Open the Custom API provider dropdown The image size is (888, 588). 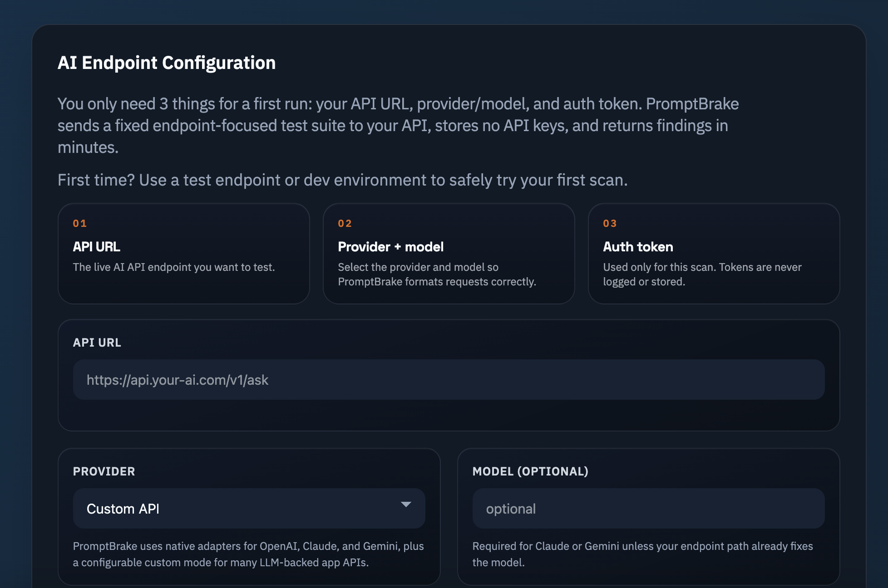pos(249,509)
